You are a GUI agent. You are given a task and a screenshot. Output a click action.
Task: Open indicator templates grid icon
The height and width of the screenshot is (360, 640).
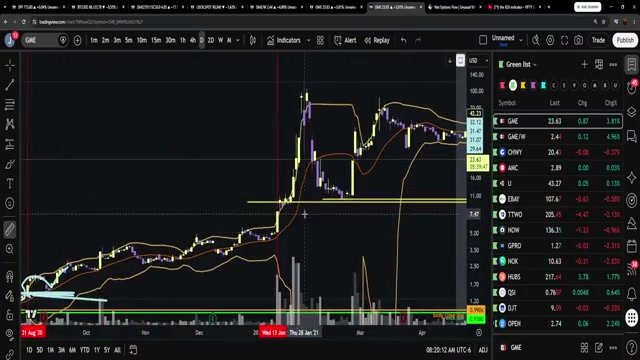click(x=320, y=40)
